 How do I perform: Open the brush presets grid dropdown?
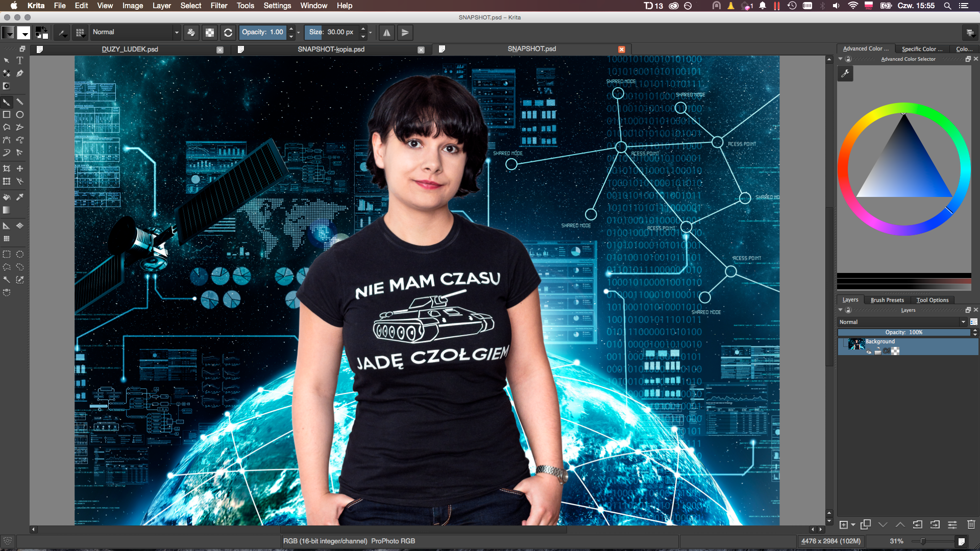80,33
